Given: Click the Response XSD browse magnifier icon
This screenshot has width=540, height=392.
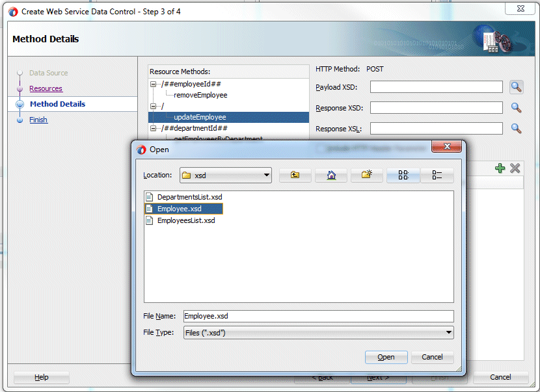Looking at the screenshot, I should (516, 108).
